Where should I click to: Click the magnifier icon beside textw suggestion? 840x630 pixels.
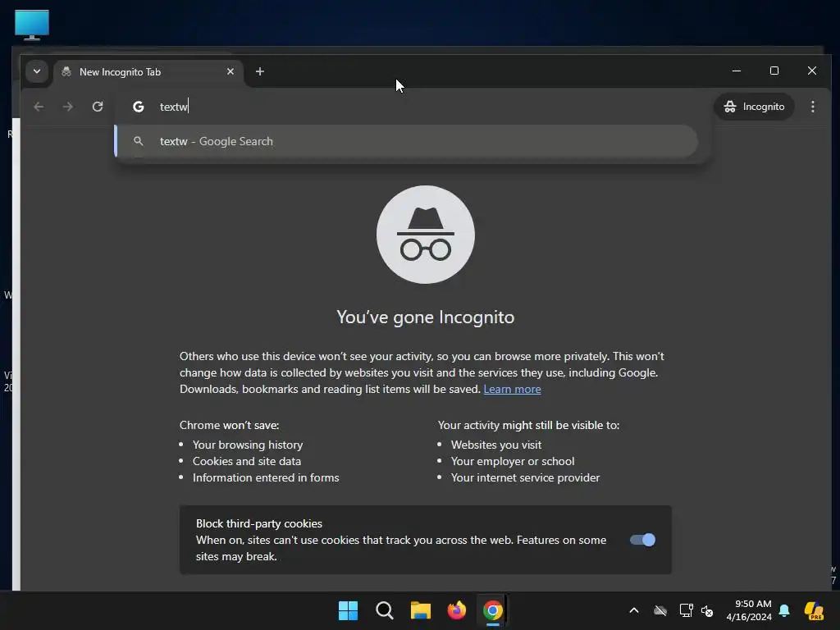pyautogui.click(x=138, y=141)
